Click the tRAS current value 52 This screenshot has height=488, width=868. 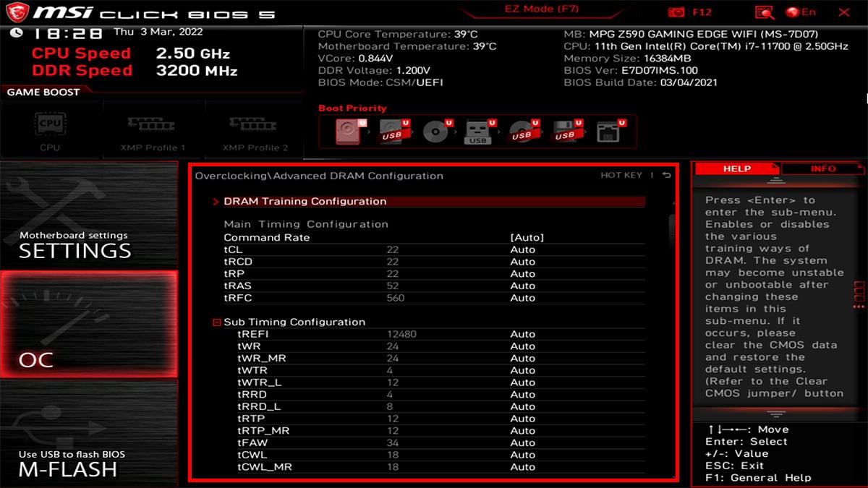393,286
